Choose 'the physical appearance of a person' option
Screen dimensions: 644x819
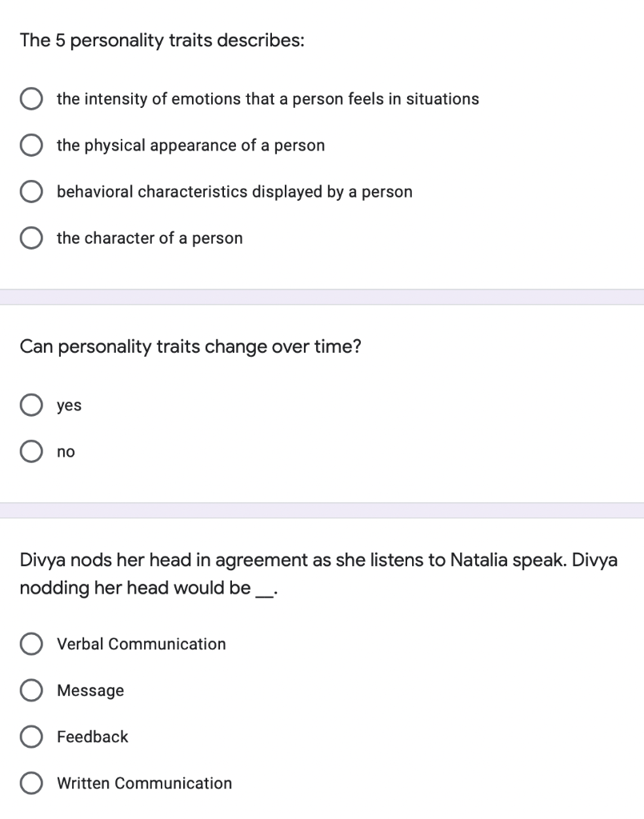click(x=32, y=146)
